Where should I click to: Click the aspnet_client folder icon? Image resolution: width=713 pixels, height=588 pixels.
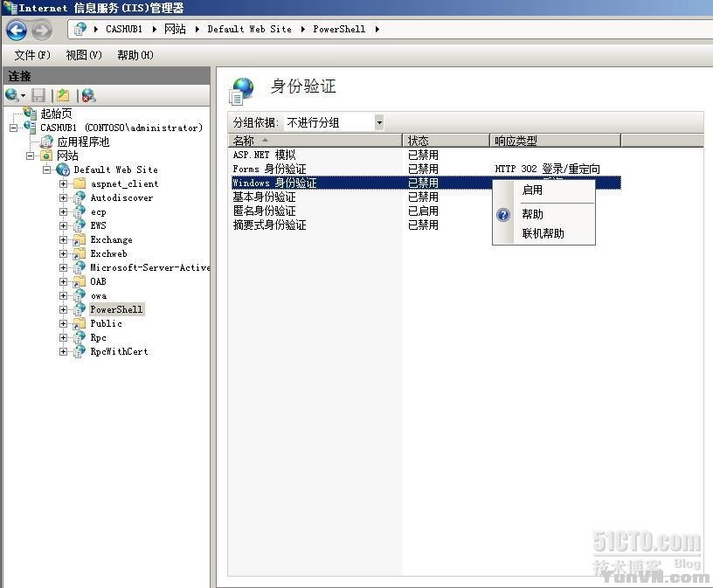click(x=80, y=183)
